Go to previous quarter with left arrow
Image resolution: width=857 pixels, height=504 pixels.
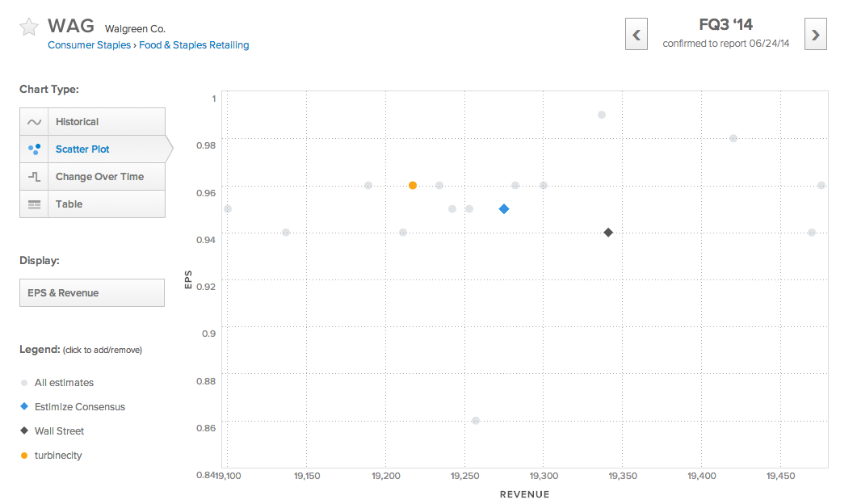pyautogui.click(x=636, y=34)
